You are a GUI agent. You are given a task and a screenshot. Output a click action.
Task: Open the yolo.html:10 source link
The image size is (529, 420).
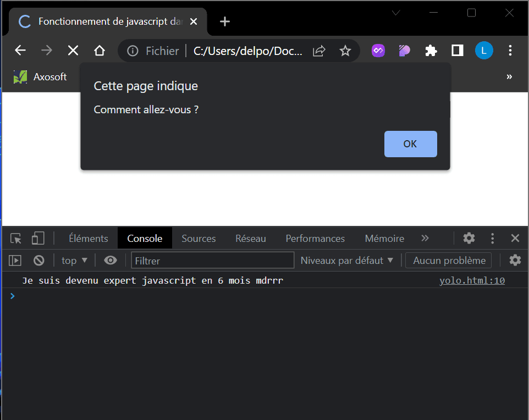(472, 281)
